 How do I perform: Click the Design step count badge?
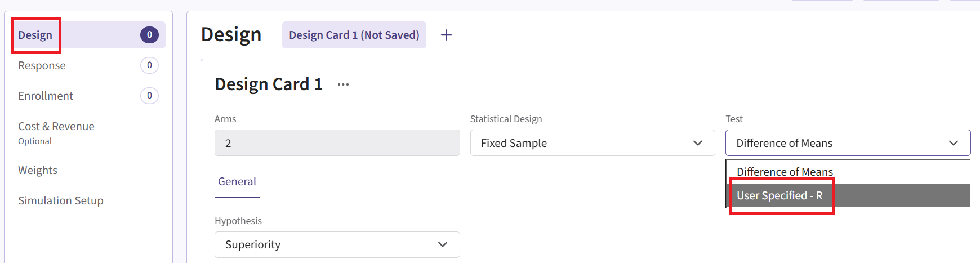149,35
